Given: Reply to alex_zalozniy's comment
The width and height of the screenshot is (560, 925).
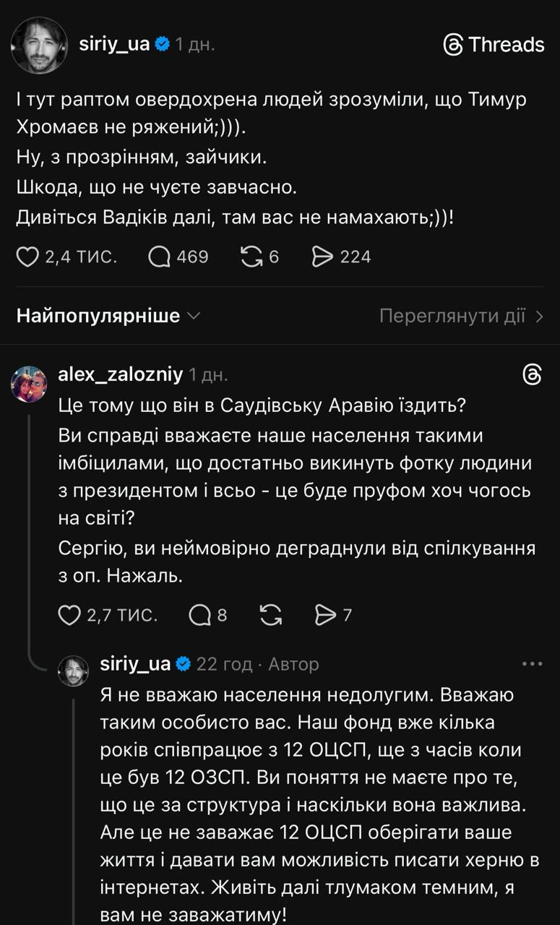Looking at the screenshot, I should (x=199, y=615).
